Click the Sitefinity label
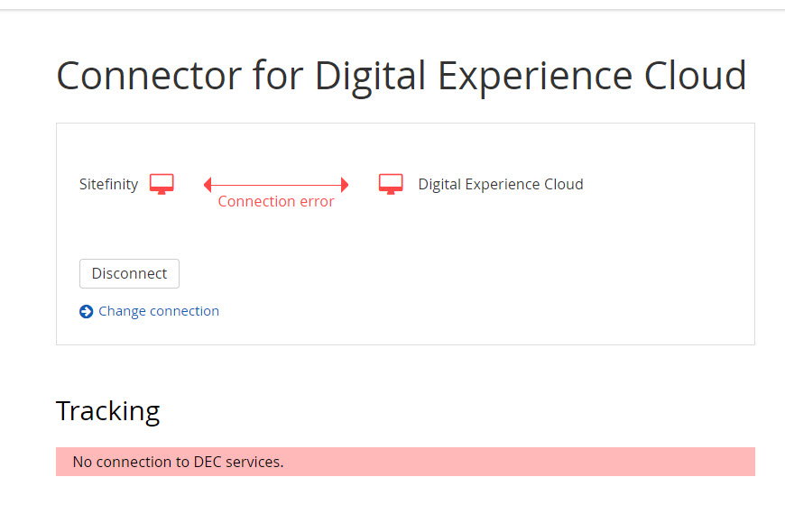The width and height of the screenshot is (785, 532). pos(108,184)
